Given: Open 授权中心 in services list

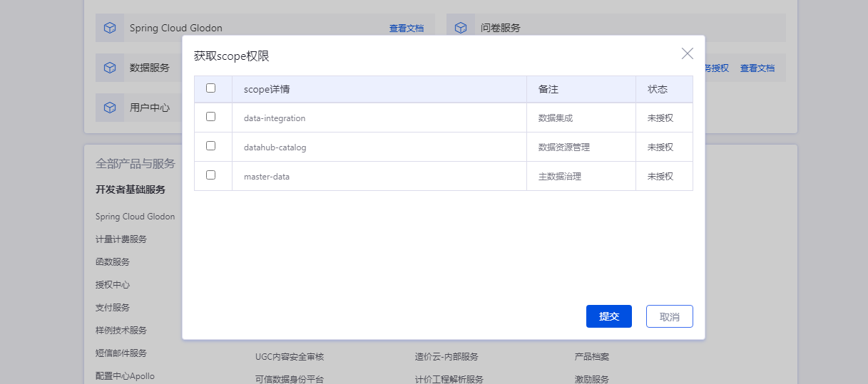Looking at the screenshot, I should point(113,285).
